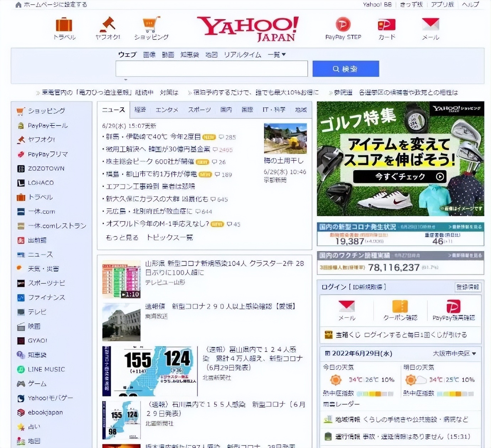Open LINE MUSIC from the sidebar

pos(46,369)
